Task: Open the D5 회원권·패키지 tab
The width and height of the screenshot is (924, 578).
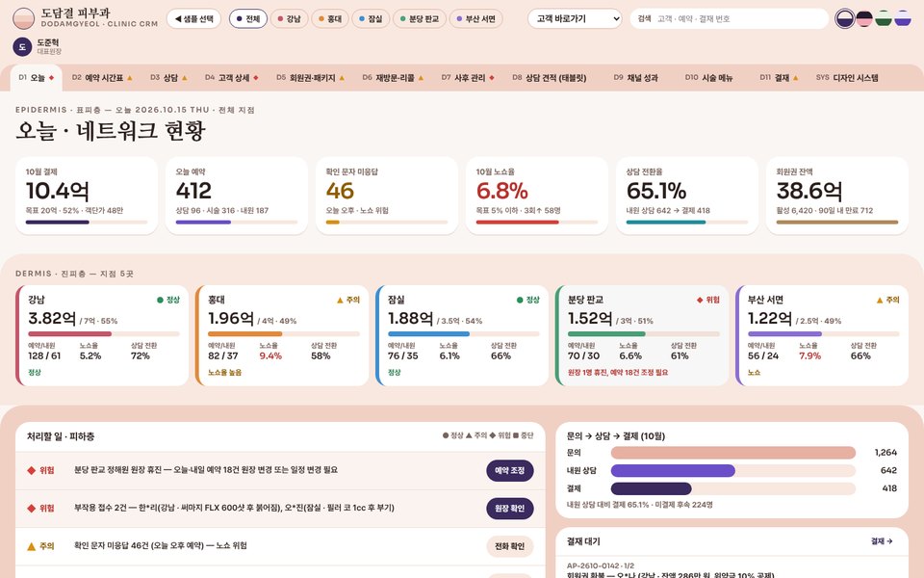Action: click(x=311, y=78)
